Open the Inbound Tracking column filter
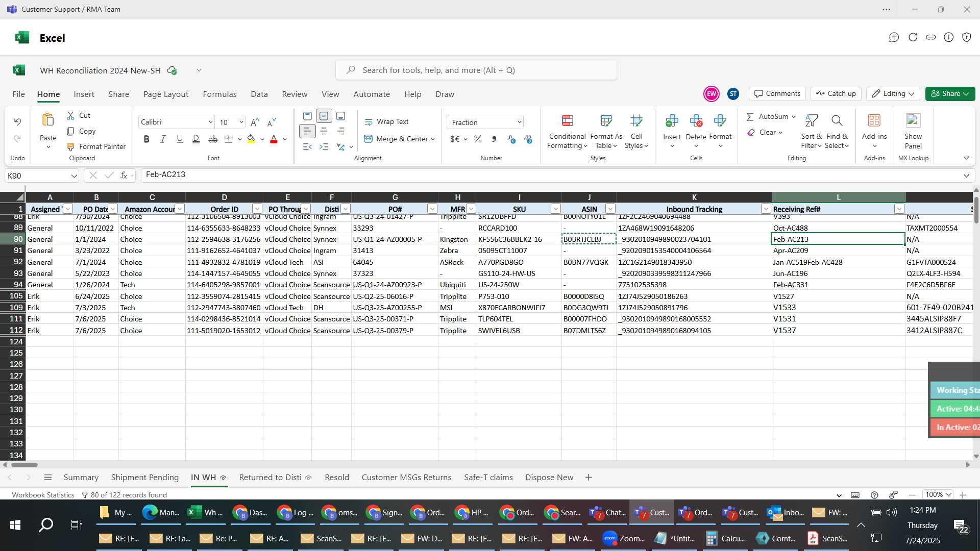 pyautogui.click(x=766, y=209)
